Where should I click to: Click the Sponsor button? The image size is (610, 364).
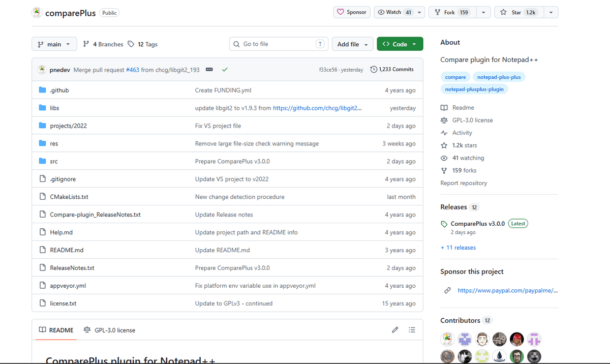tap(352, 12)
